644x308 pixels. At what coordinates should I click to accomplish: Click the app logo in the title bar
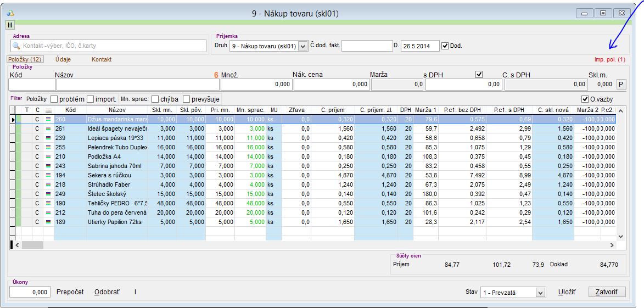coord(10,12)
